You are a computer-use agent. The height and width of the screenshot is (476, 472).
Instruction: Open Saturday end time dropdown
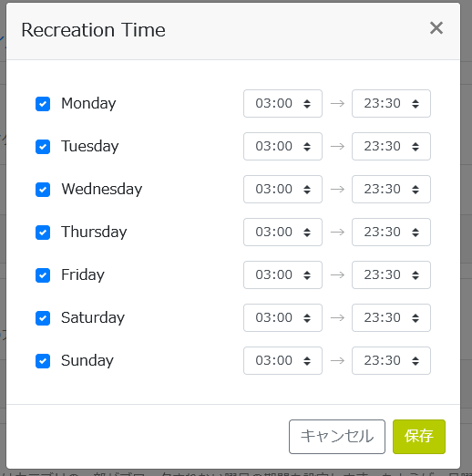(391, 317)
